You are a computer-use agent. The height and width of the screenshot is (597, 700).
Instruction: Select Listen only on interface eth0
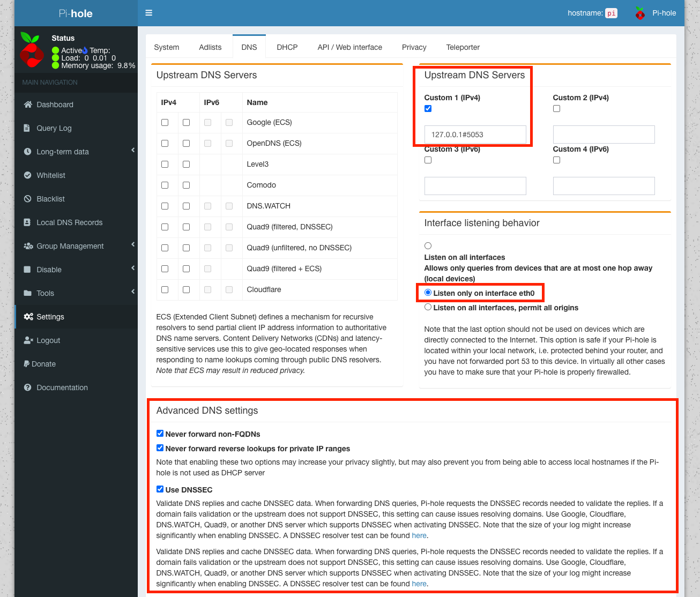[x=428, y=293]
